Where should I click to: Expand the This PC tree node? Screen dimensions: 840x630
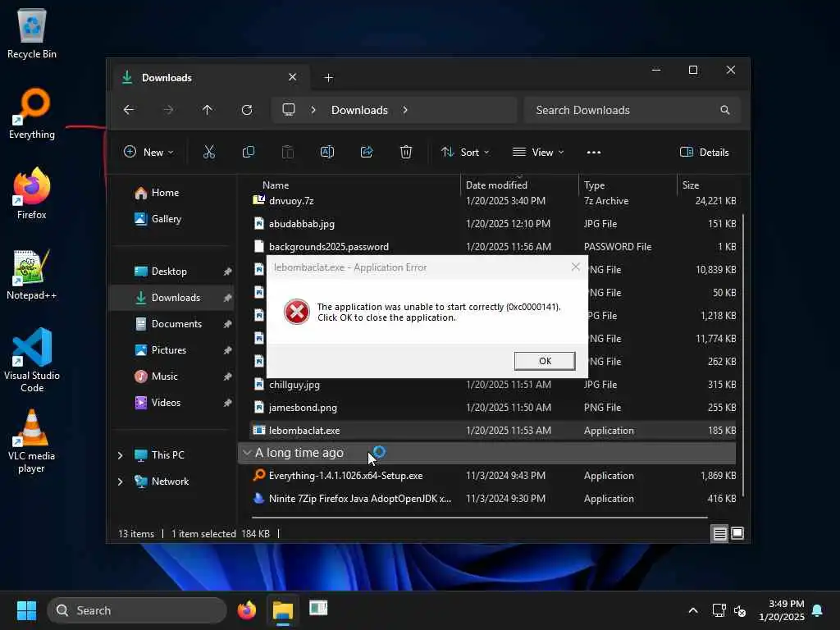point(120,454)
